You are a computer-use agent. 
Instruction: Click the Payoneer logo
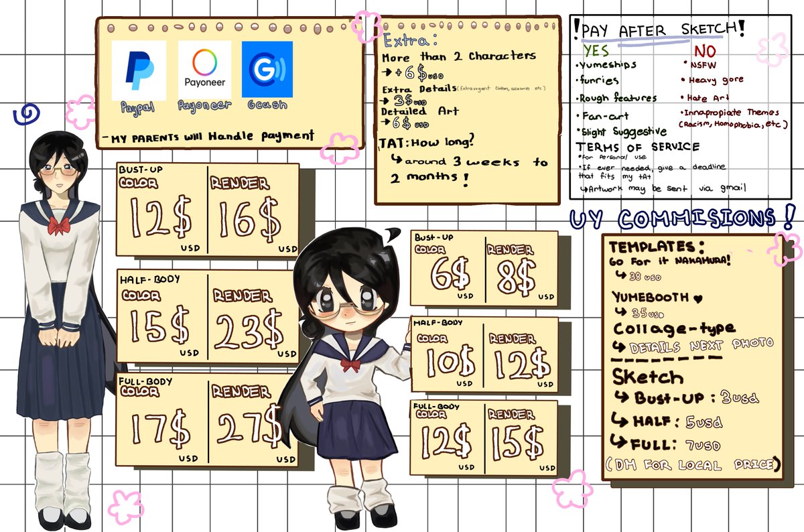coord(204,70)
